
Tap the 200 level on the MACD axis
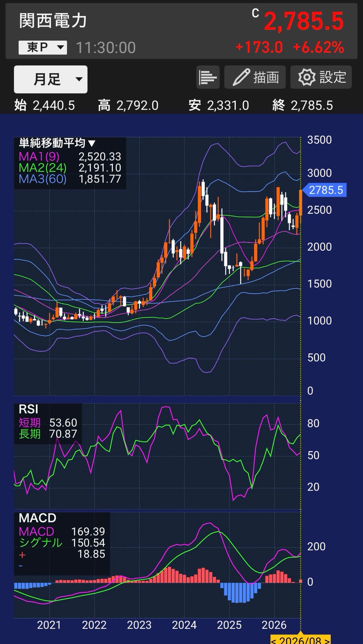click(x=316, y=547)
